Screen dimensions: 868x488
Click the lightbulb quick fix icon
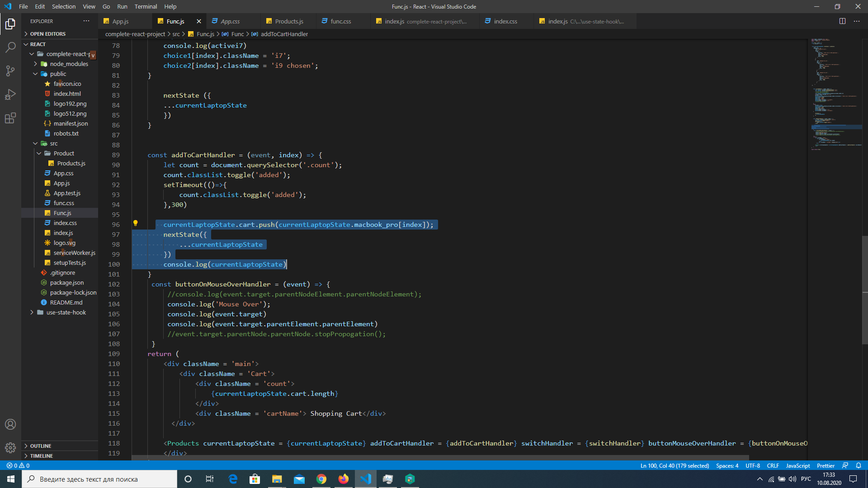(135, 223)
